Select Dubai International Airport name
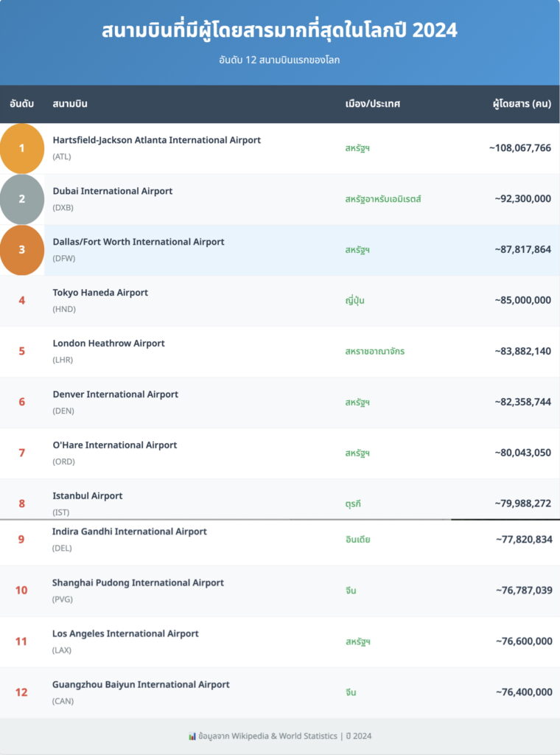 point(112,191)
